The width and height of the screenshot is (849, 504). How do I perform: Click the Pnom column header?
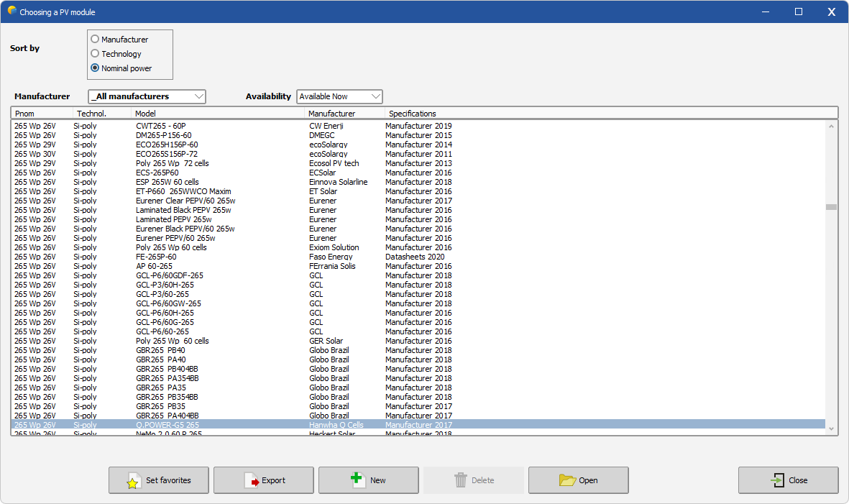click(x=42, y=114)
